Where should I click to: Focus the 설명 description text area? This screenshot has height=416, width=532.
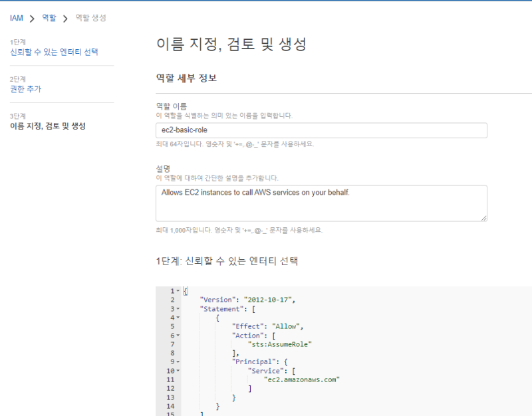pos(321,203)
